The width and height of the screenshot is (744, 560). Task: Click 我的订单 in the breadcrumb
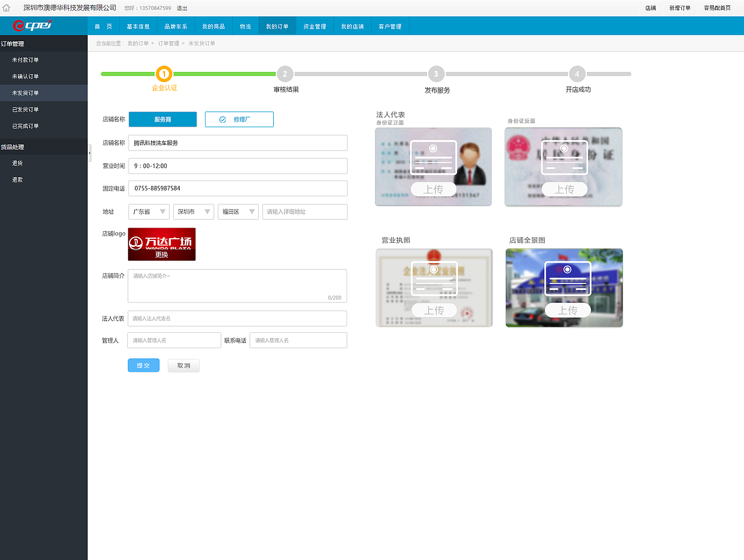click(138, 44)
